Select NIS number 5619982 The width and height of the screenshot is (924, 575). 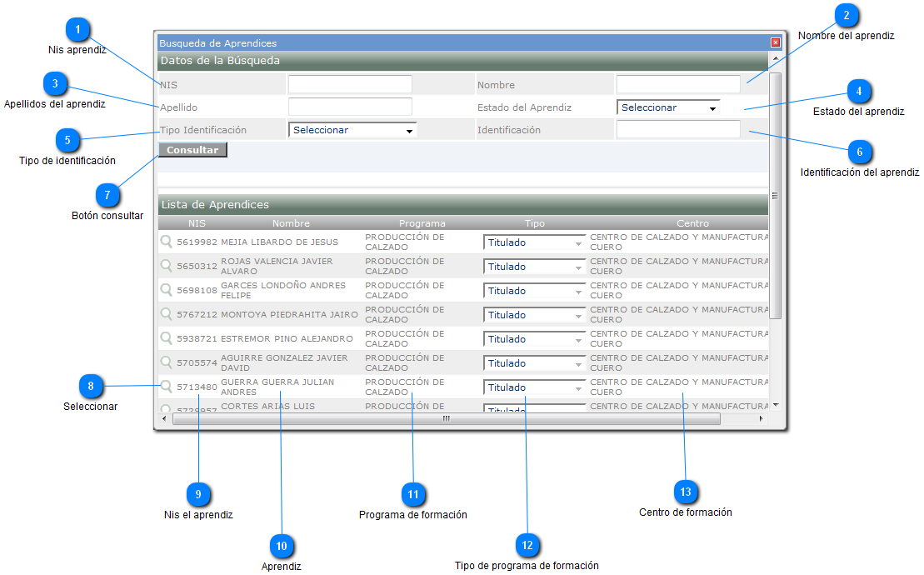[197, 242]
